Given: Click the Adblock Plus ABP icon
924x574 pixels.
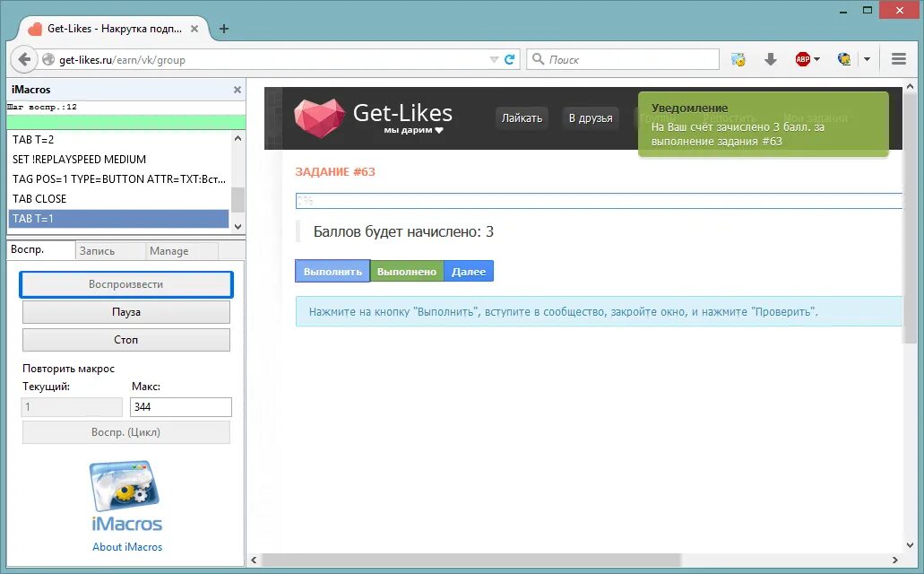Looking at the screenshot, I should (x=803, y=59).
